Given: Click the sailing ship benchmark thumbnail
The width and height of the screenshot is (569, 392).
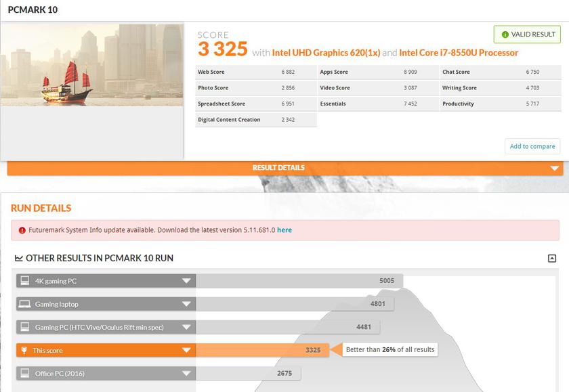Looking at the screenshot, I should pyautogui.click(x=92, y=64).
